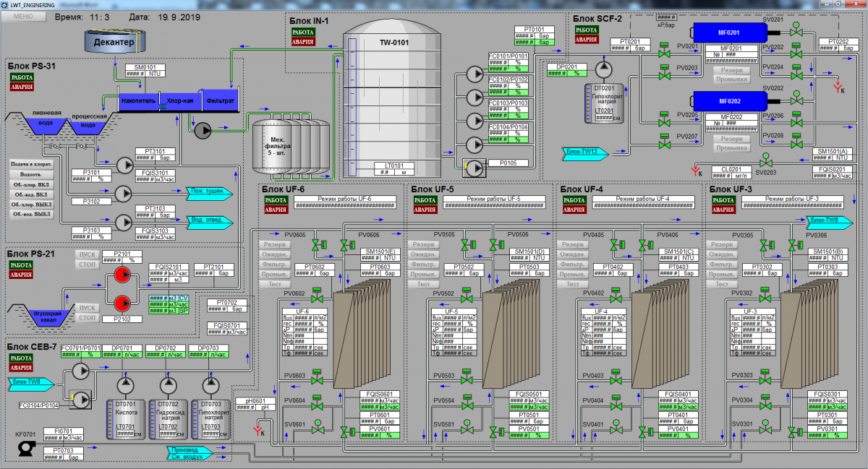Click the FC0101/P0101 percent value field
This screenshot has height=469, width=868.
(x=518, y=64)
